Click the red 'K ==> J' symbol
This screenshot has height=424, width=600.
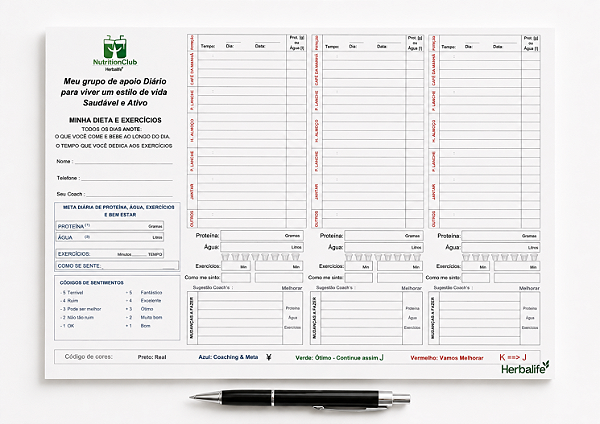(x=513, y=357)
